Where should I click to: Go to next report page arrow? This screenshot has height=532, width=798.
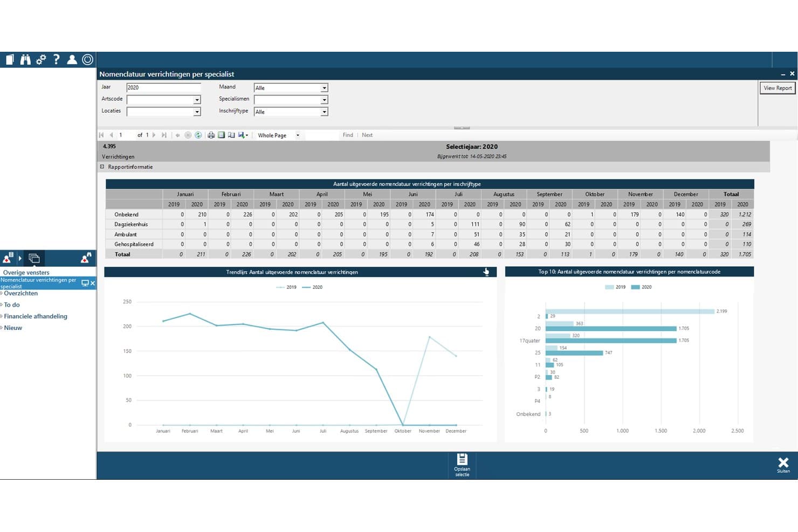click(154, 135)
